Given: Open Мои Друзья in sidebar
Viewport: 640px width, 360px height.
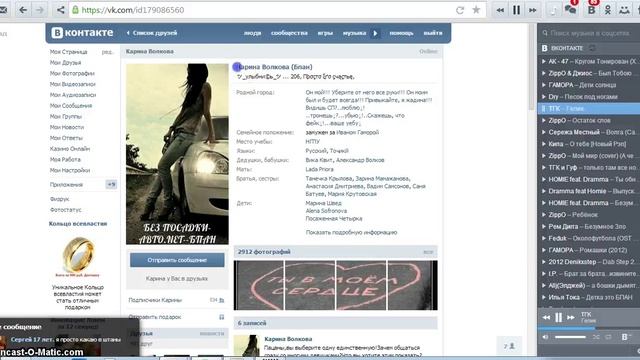Looking at the screenshot, I should (65, 62).
